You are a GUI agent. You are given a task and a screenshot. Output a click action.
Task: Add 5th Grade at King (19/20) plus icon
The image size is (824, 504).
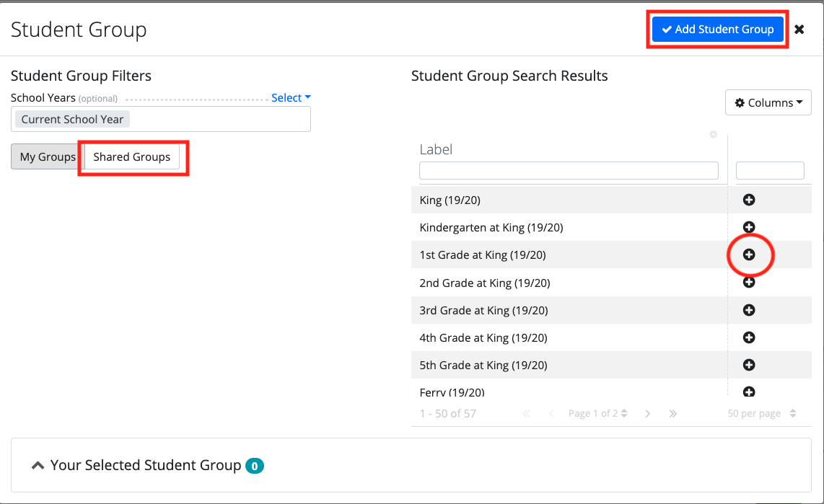749,364
